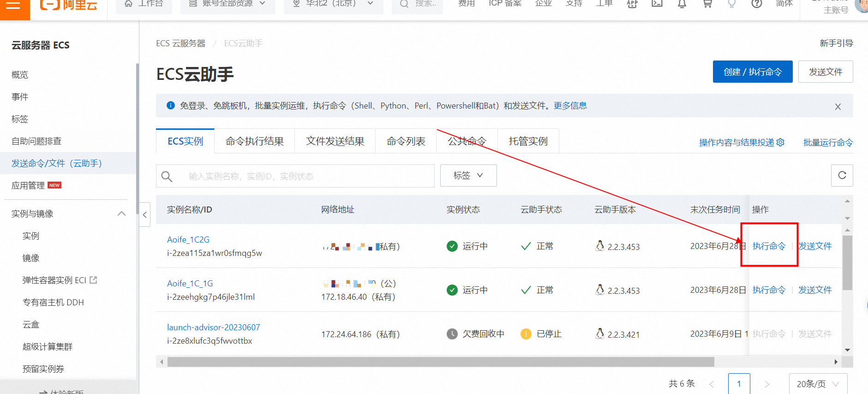Collapse the 实例与镜像 section

(x=121, y=213)
